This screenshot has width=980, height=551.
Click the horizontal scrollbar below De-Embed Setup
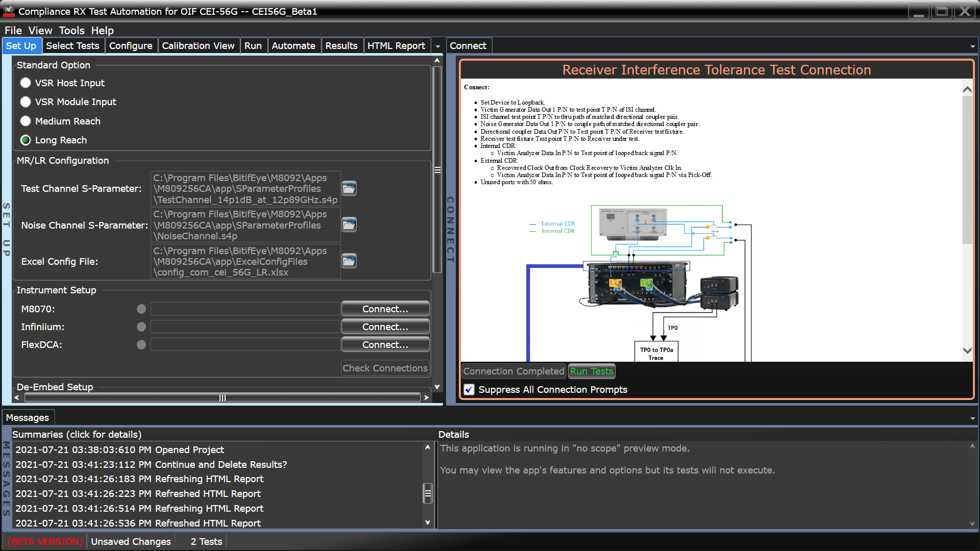(x=222, y=397)
